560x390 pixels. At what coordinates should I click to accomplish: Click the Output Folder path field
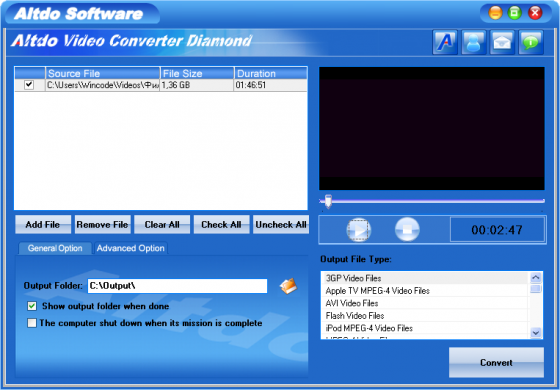coord(177,286)
